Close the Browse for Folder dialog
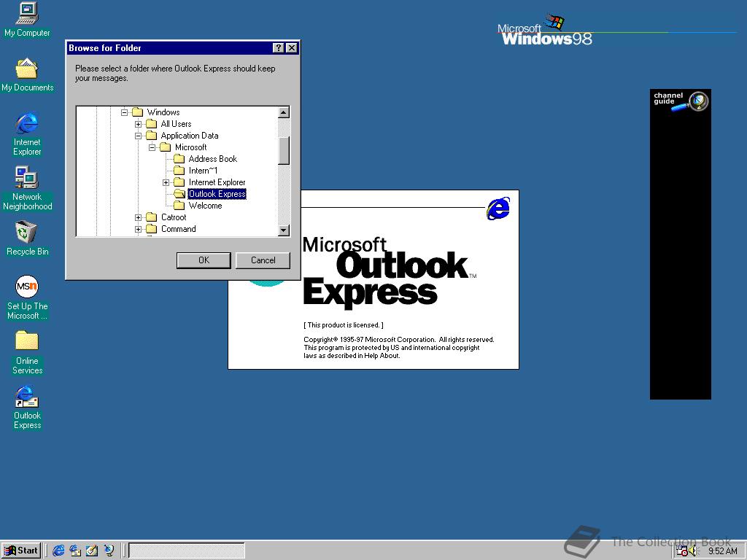The height and width of the screenshot is (560, 747). coord(292,47)
